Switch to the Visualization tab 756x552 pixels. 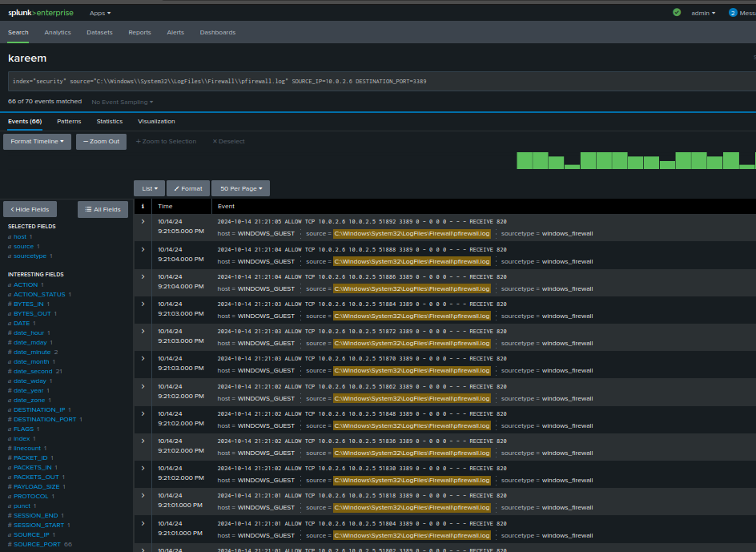(156, 121)
